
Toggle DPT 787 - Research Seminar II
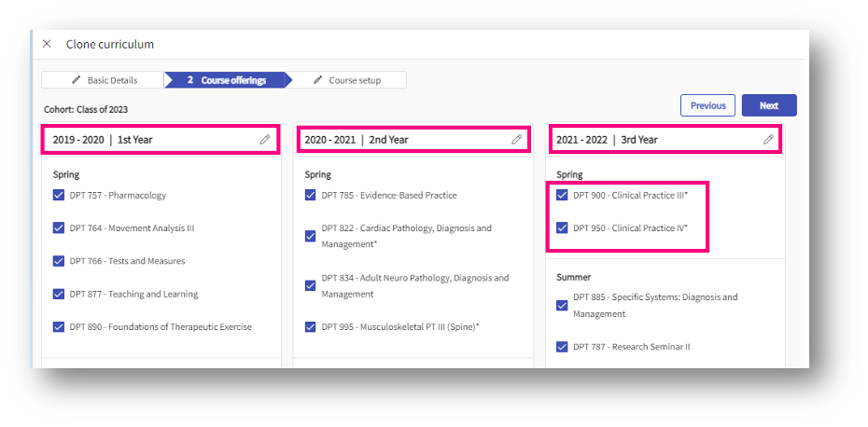coord(562,347)
